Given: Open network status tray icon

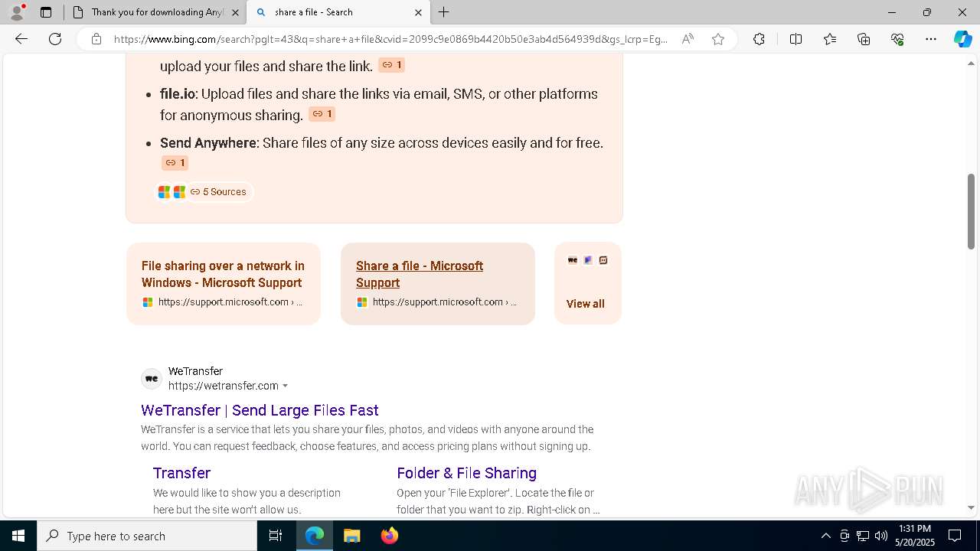Looking at the screenshot, I should (x=863, y=536).
